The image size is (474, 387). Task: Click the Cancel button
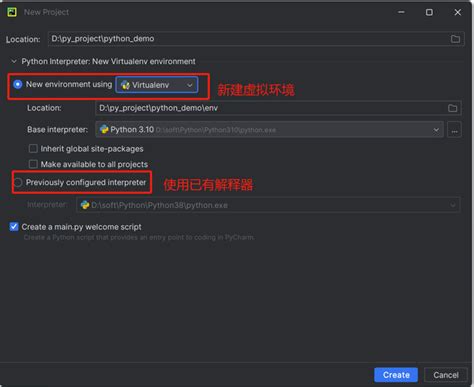446,375
